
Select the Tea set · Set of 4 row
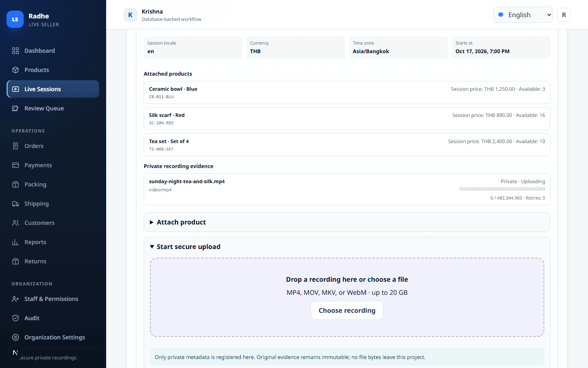(347, 145)
